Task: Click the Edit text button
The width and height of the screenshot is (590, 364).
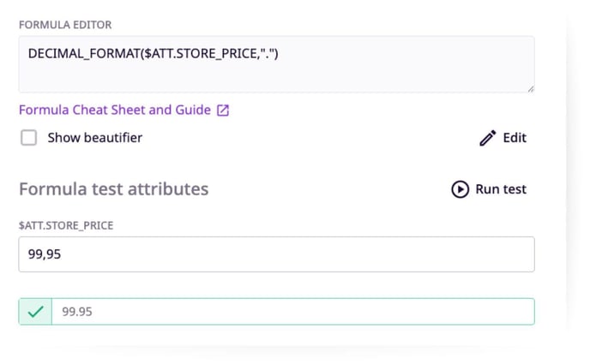Action: (x=515, y=138)
